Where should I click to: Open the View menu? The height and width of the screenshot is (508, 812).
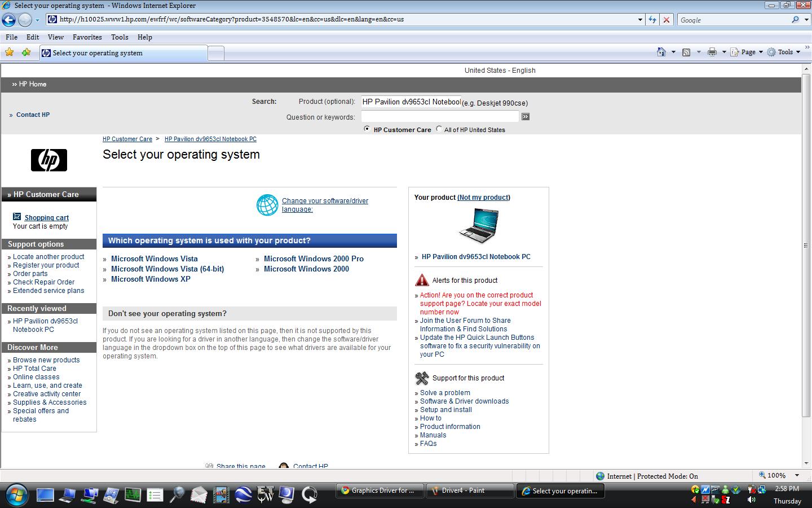click(56, 37)
